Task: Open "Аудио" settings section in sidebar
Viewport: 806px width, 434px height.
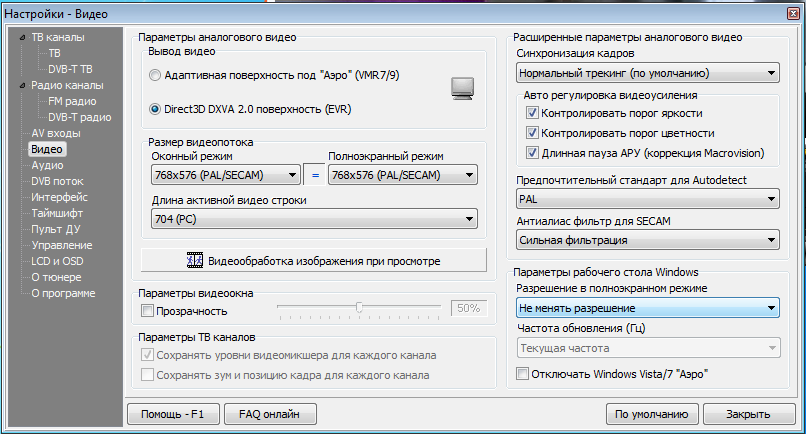Action: click(x=47, y=165)
